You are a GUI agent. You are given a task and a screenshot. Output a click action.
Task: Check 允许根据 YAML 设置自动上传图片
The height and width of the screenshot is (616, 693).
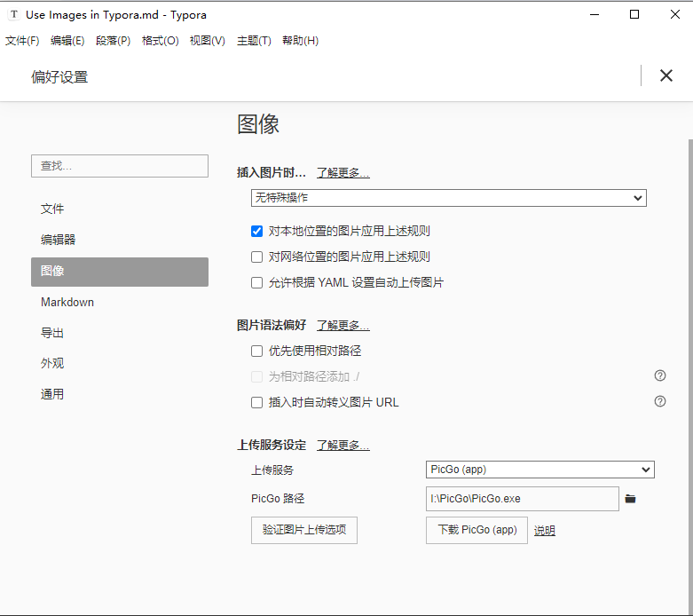(257, 282)
